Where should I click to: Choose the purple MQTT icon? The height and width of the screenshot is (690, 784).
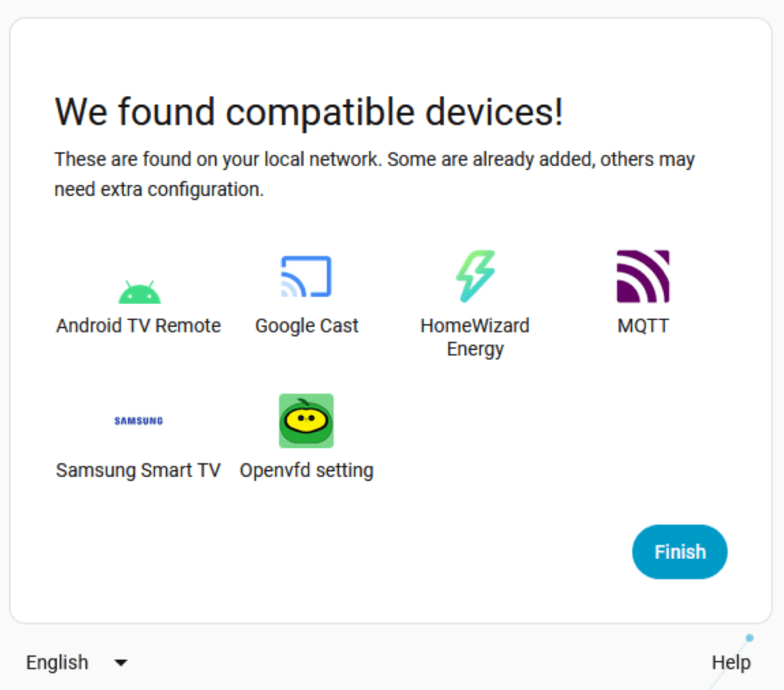[x=643, y=276]
